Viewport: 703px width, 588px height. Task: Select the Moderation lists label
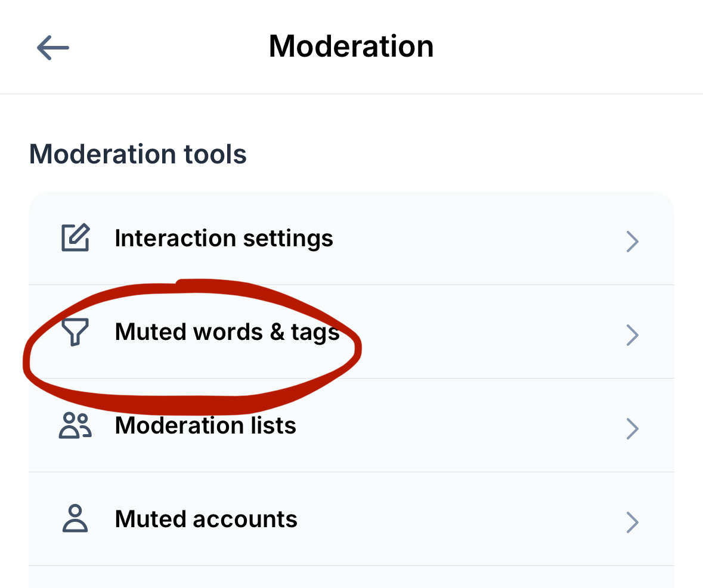(205, 426)
